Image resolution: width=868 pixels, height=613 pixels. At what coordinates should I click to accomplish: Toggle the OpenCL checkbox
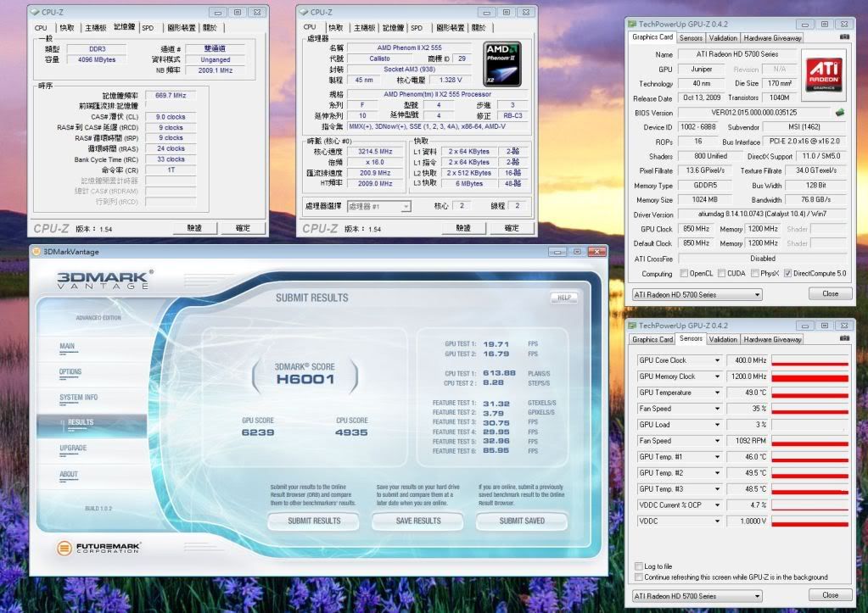tap(684, 273)
